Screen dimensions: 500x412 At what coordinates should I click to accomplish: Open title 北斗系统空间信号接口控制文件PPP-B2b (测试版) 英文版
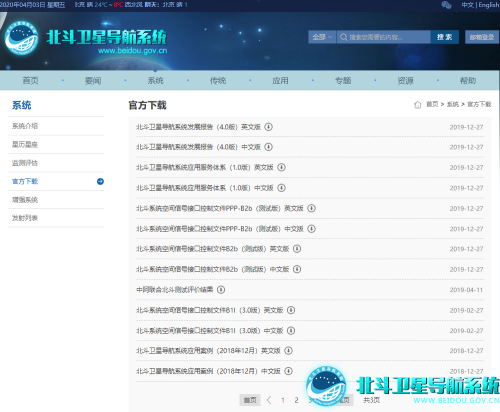[220, 208]
